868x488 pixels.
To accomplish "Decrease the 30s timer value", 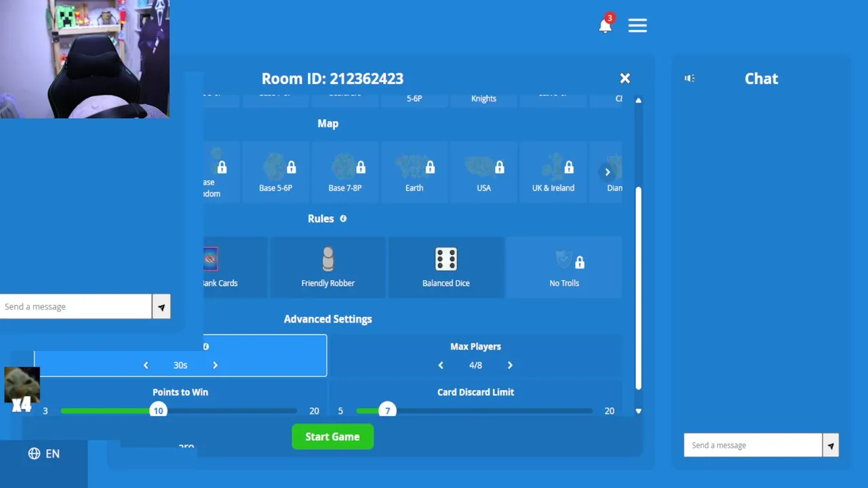I will click(146, 365).
